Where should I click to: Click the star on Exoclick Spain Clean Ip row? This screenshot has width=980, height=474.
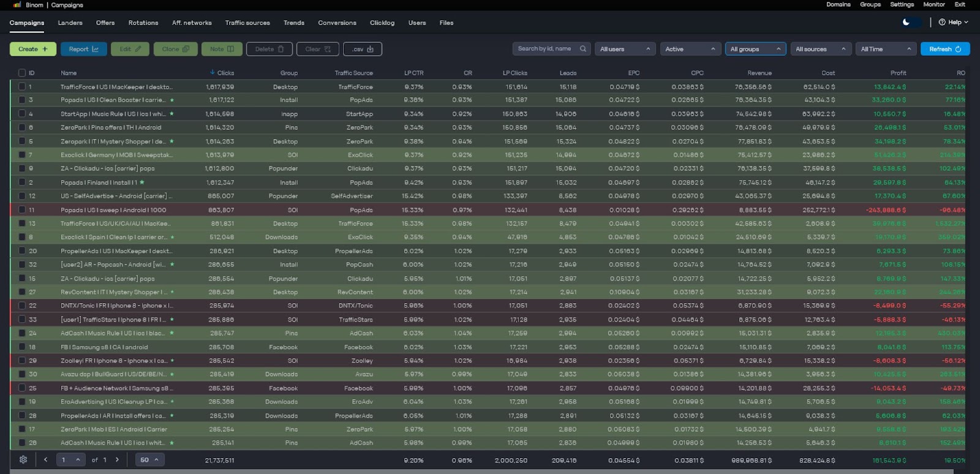[x=172, y=237]
